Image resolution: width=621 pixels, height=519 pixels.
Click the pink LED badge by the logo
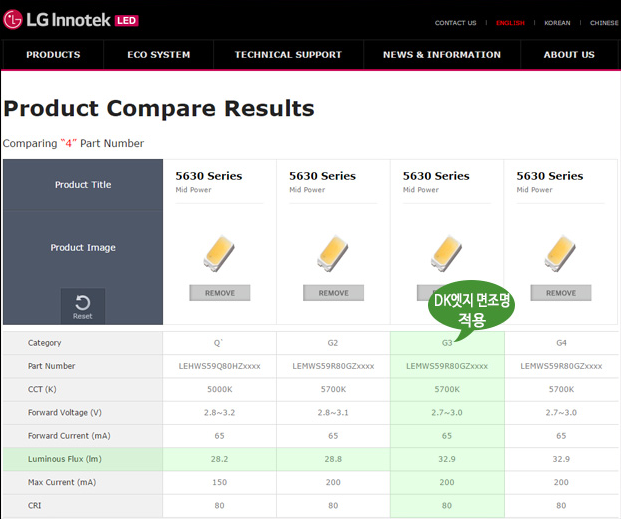126,21
